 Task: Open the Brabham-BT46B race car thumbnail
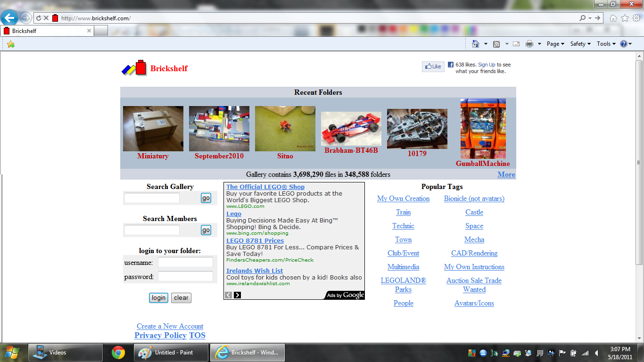(351, 129)
